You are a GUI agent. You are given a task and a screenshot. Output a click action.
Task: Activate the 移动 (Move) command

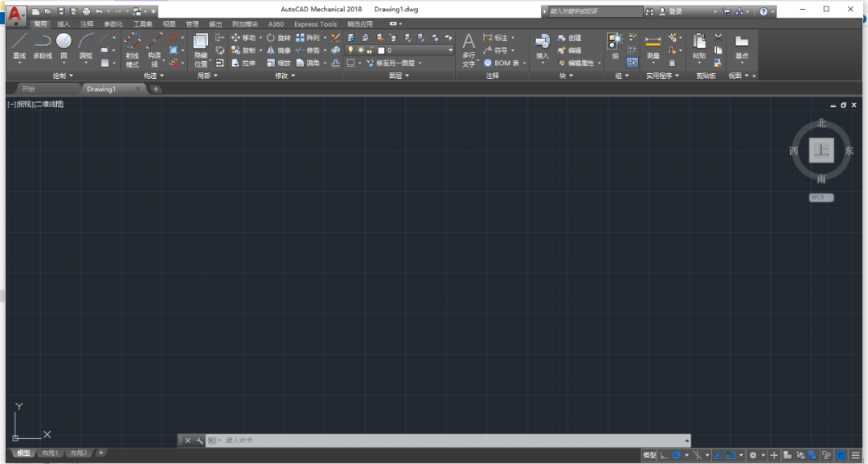[244, 38]
